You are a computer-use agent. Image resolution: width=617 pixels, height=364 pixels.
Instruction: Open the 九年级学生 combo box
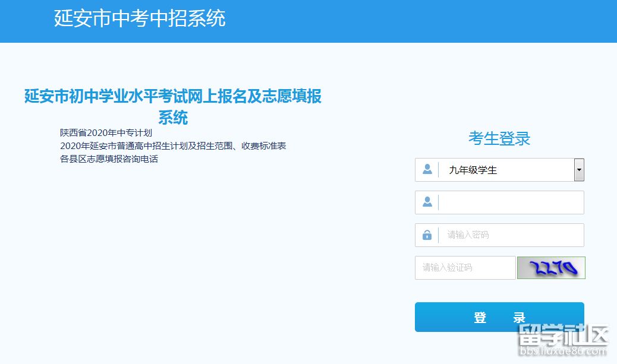[505, 170]
